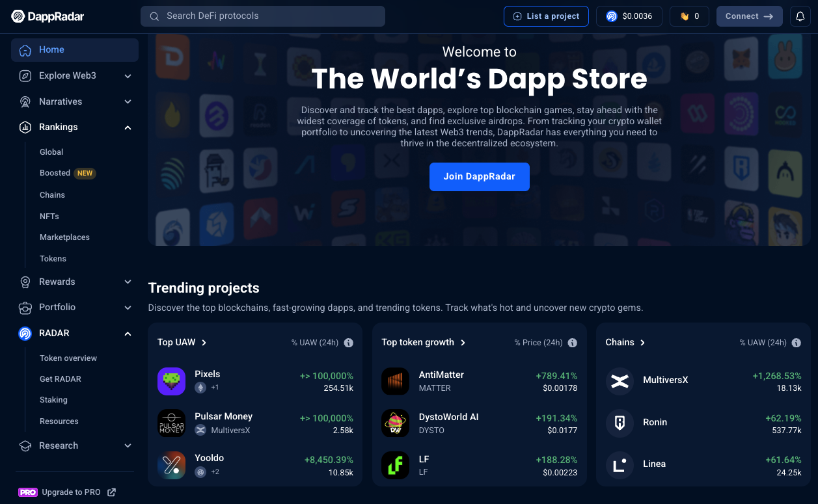Screen dimensions: 818x504
Task: Click the RADAR token price icon
Action: (612, 16)
